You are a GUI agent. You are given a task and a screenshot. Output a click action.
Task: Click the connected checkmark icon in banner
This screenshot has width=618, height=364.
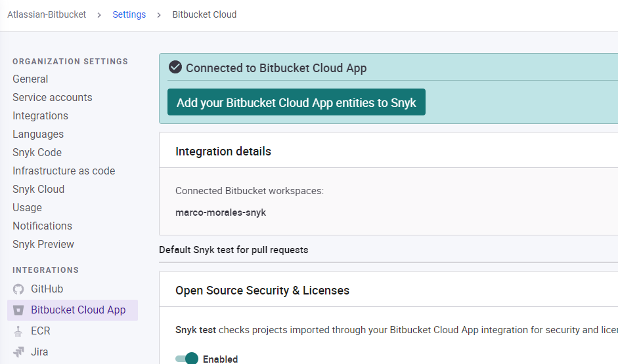tap(175, 68)
